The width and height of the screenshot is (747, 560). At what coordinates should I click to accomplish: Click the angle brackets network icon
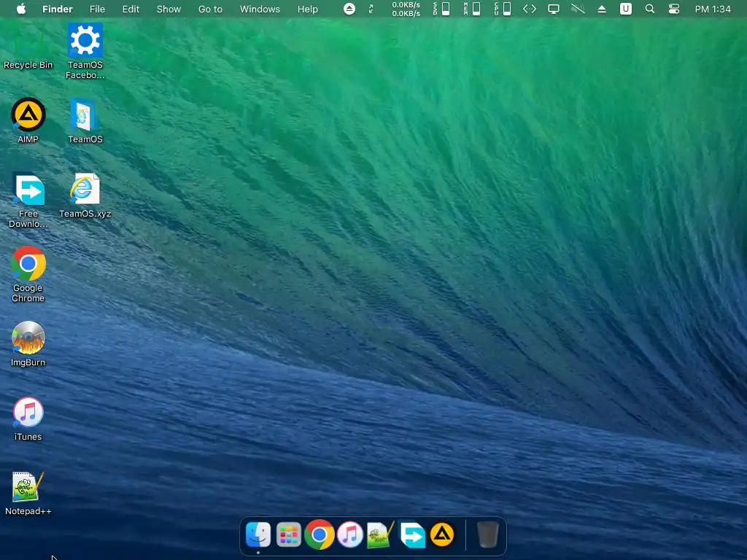click(x=530, y=9)
